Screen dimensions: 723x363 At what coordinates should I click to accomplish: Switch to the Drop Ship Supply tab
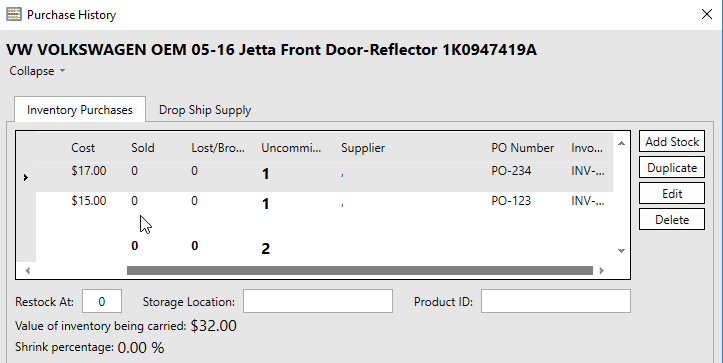coord(205,110)
